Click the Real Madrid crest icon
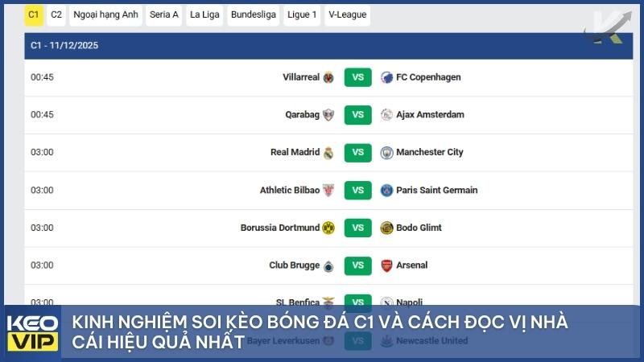 pos(328,153)
